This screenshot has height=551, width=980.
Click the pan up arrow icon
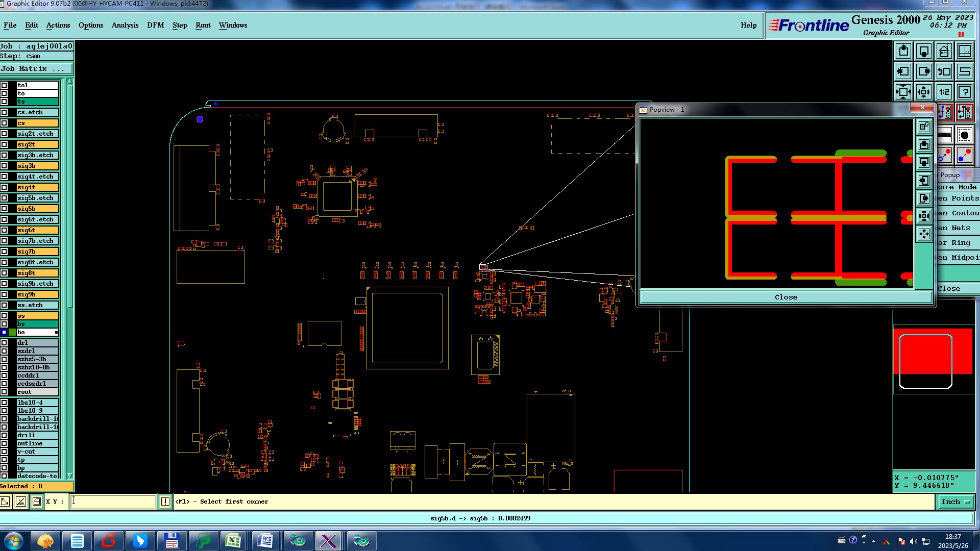pos(903,52)
